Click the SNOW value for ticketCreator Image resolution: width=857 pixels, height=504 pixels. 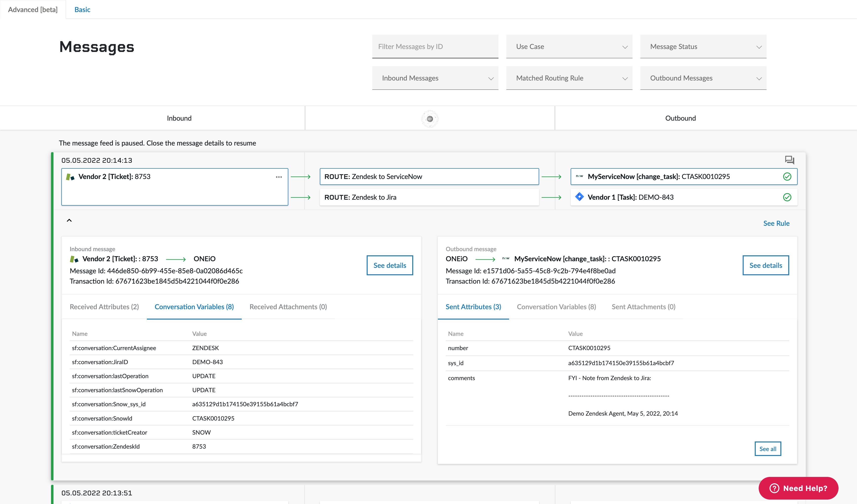(201, 432)
